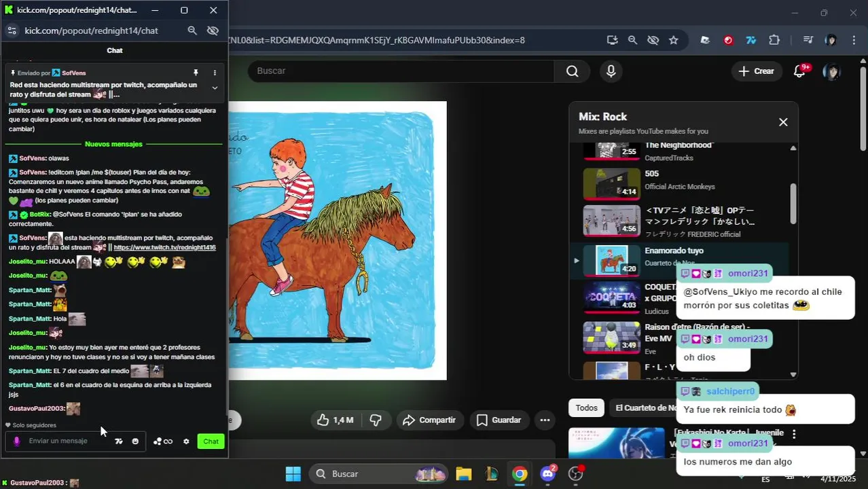Open the zoom magnifier in Kick popout address bar
The width and height of the screenshot is (868, 489).
tap(192, 31)
